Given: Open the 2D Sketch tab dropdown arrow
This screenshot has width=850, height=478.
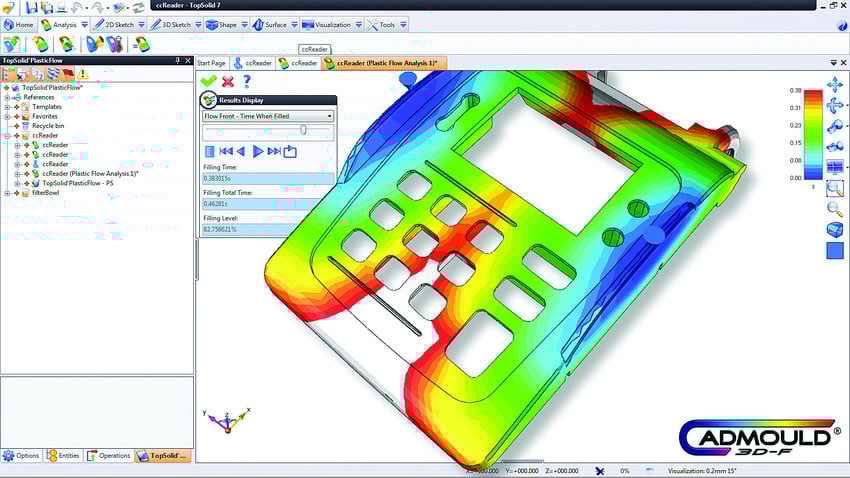Looking at the screenshot, I should click(141, 25).
